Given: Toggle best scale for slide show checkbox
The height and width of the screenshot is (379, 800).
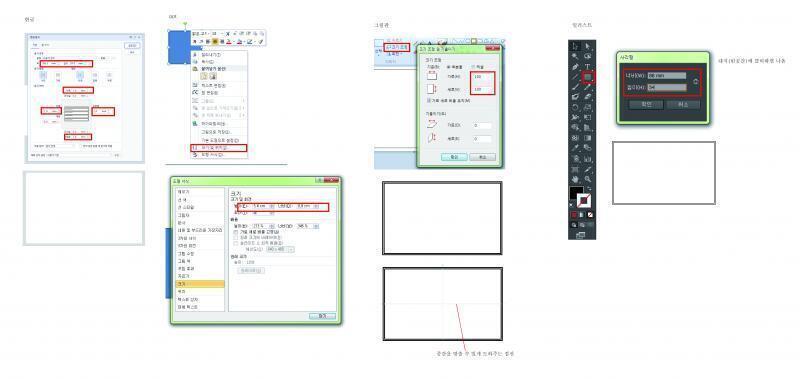Looking at the screenshot, I should pos(236,243).
